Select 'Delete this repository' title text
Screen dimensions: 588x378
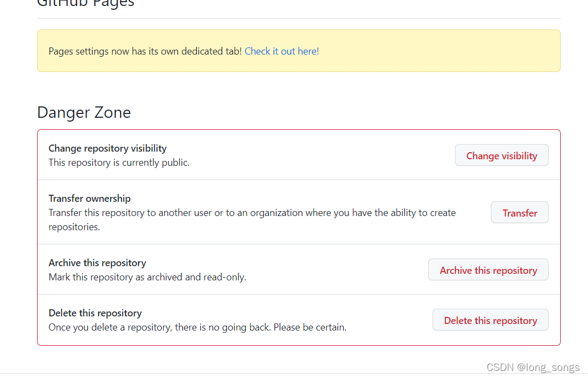(x=95, y=313)
